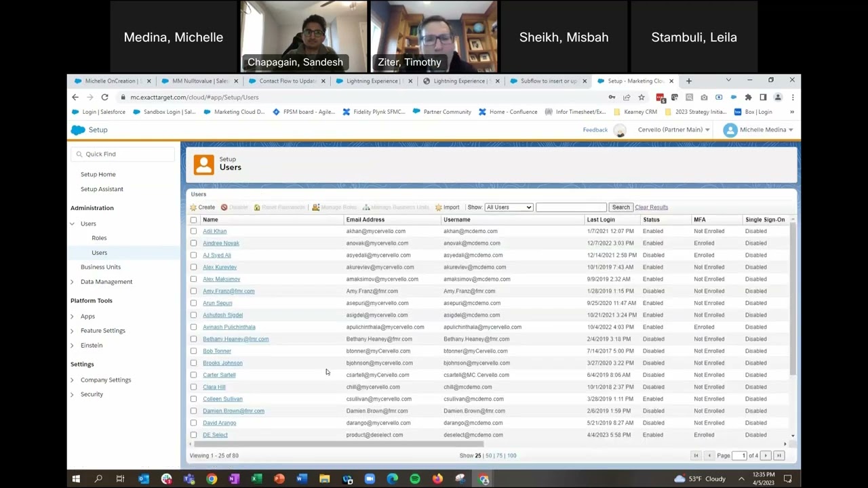Open Michelle Medina user menu dropdown
The image size is (868, 488).
click(758, 129)
